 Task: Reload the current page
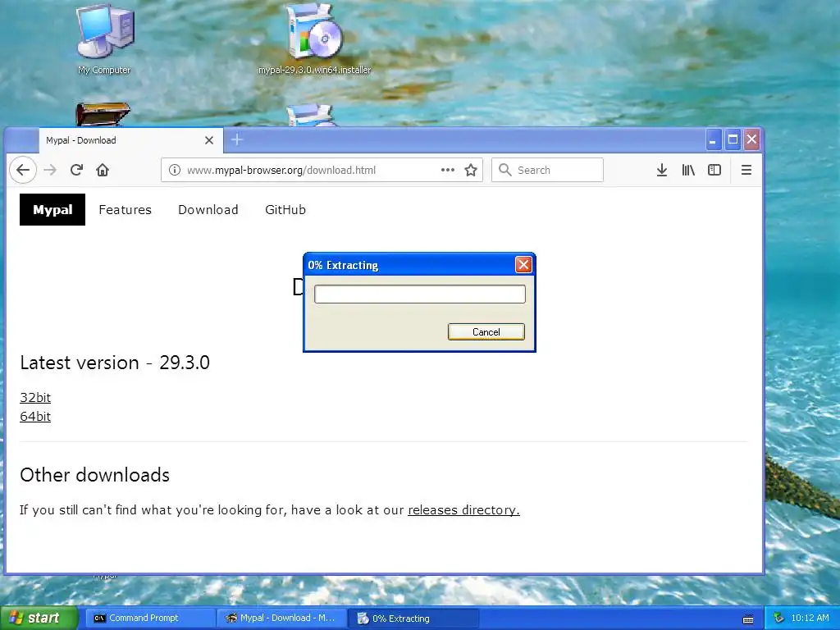(x=76, y=170)
